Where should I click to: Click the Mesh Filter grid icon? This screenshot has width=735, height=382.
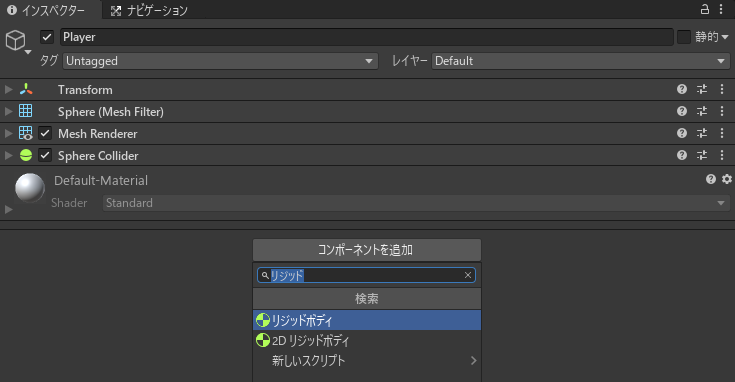coord(26,111)
